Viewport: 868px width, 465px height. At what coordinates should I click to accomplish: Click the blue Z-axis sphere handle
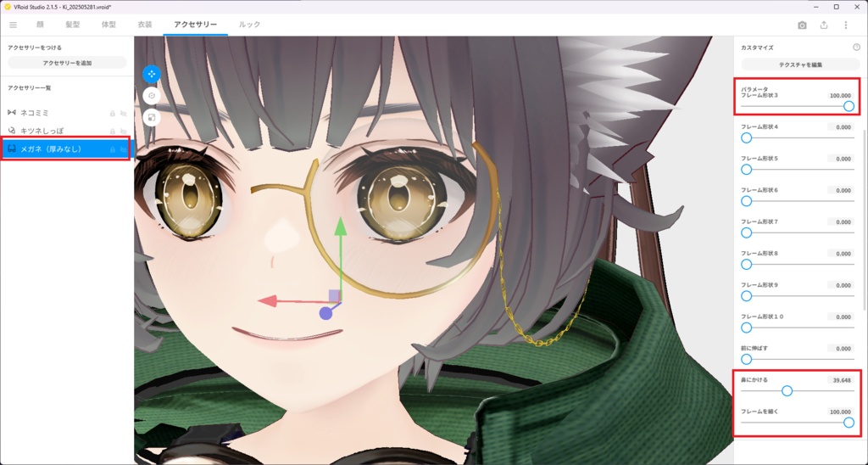[325, 314]
